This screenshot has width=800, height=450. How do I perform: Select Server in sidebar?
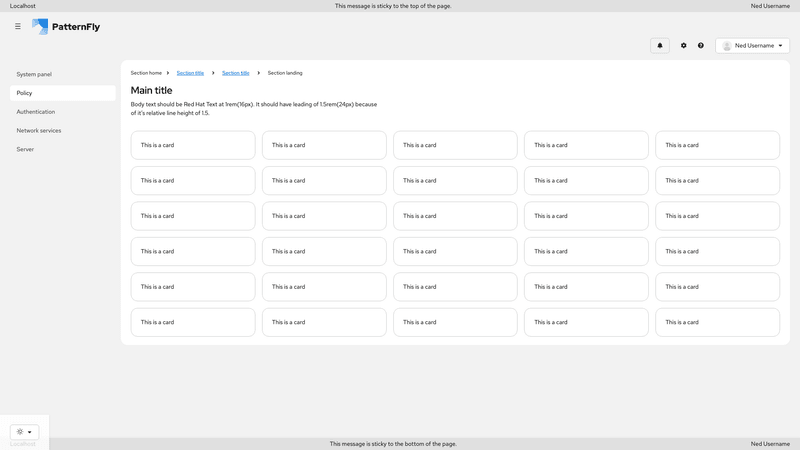point(62,149)
